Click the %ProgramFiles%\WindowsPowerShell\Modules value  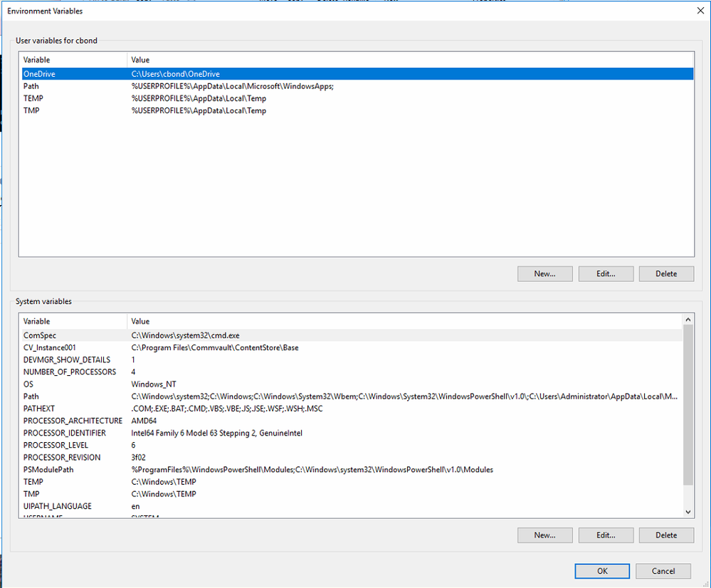point(312,470)
